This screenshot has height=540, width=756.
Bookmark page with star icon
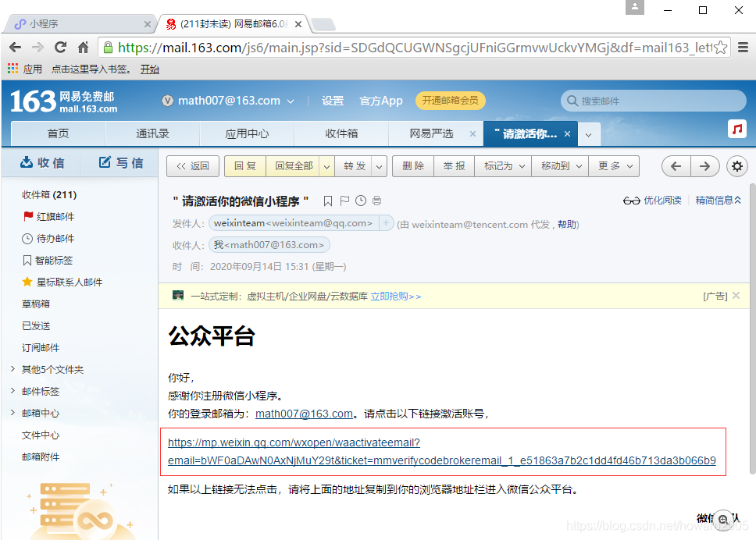pyautogui.click(x=721, y=47)
